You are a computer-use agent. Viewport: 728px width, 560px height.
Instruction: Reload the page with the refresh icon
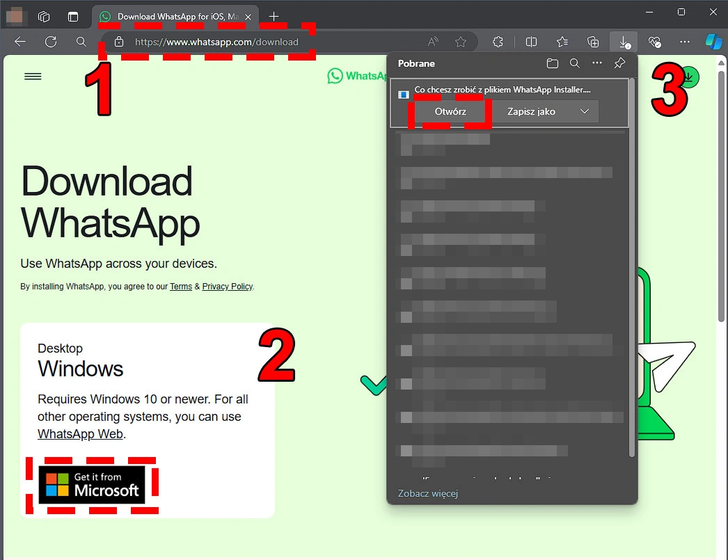click(51, 42)
